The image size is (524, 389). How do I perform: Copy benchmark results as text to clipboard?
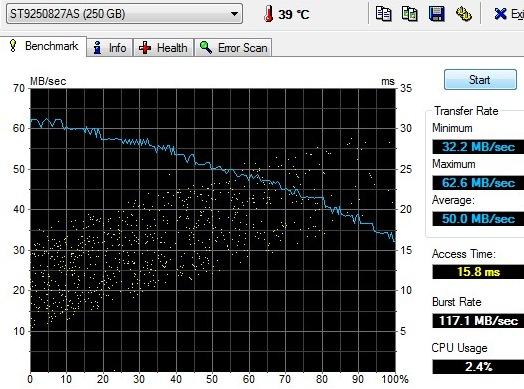(383, 14)
